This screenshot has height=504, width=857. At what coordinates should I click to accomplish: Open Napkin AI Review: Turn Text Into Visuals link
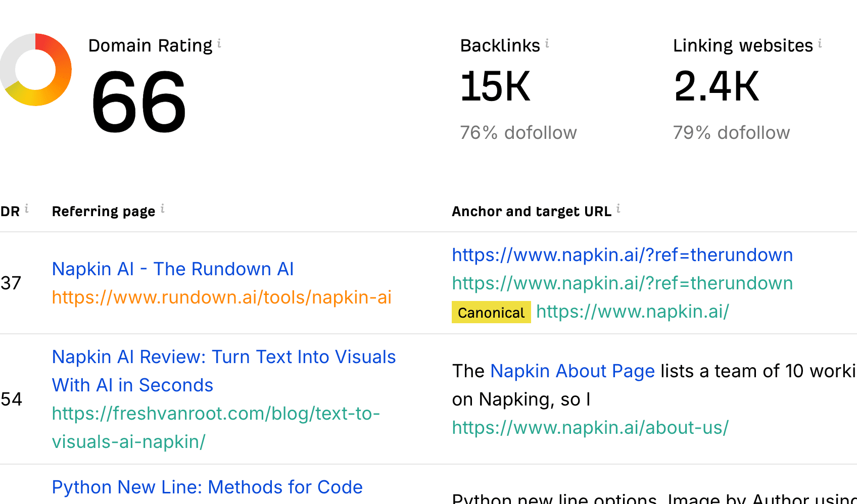224,371
